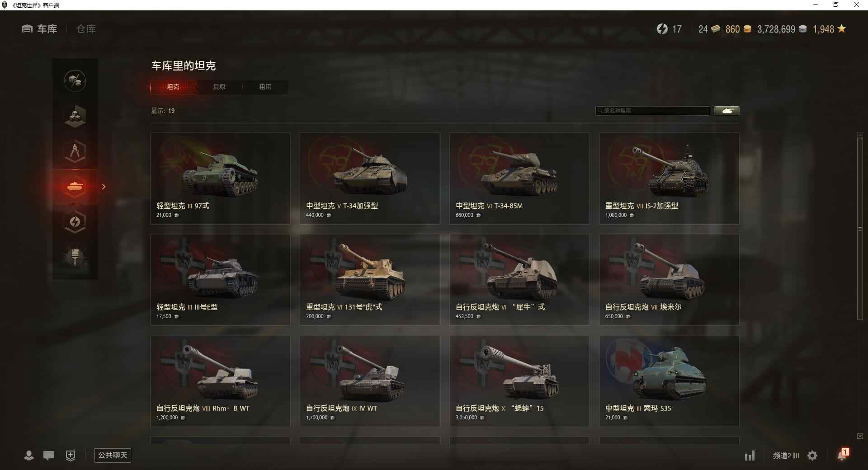Select the stacked boxes sidebar icon
Screen dimensions: 868x470
click(x=75, y=116)
